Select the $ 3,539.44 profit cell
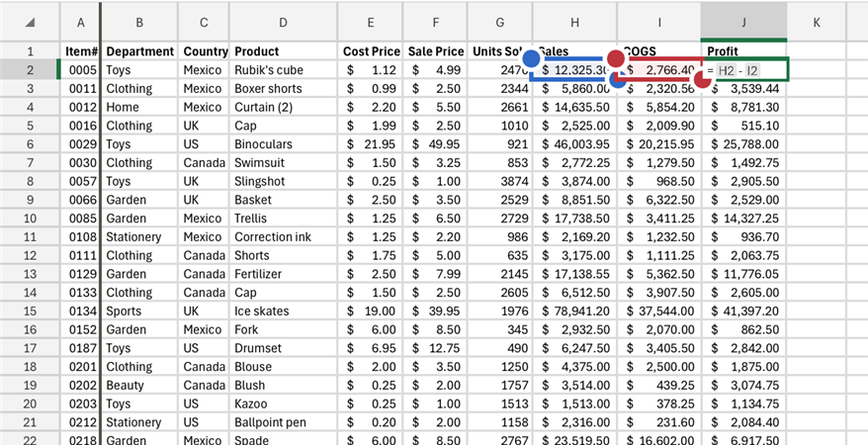This screenshot has height=445, width=868. pos(744,89)
